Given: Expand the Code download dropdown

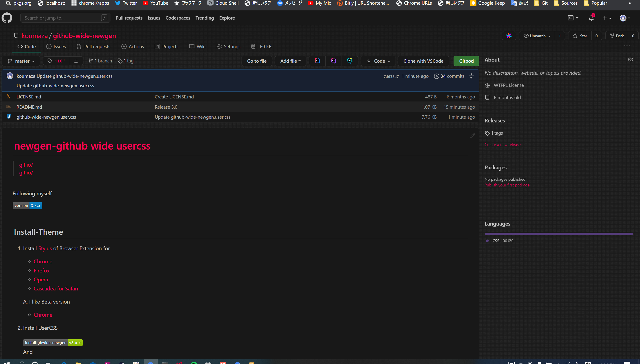Looking at the screenshot, I should pyautogui.click(x=378, y=61).
